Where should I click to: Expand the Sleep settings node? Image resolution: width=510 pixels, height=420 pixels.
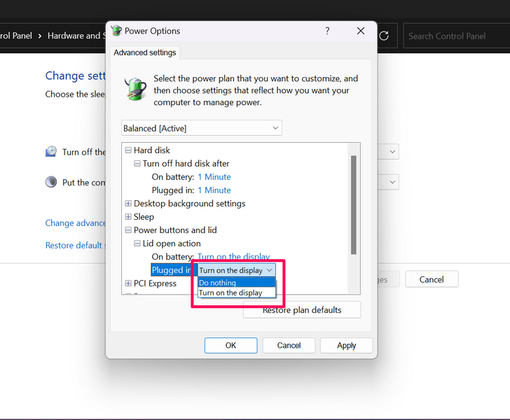[128, 217]
